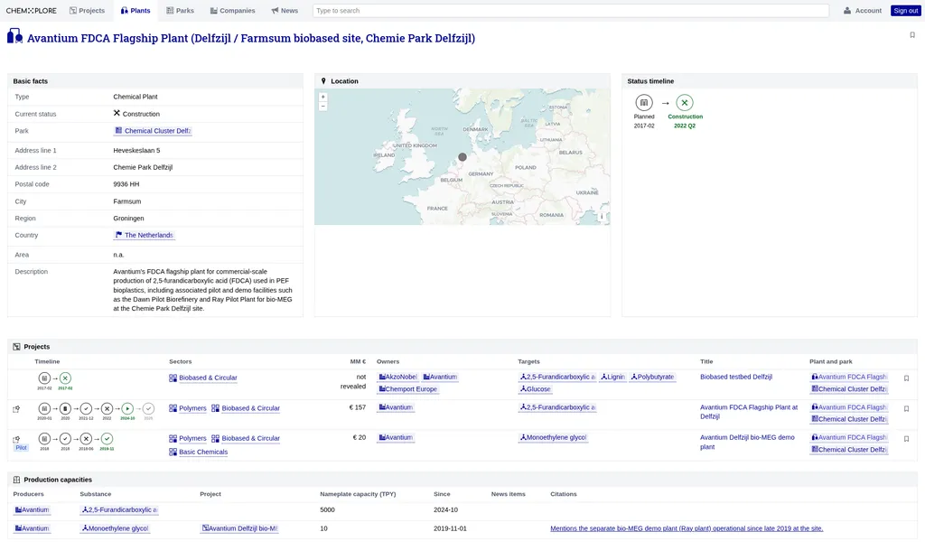Select the 5000 nameplate capacity value
925x560 pixels.
click(x=327, y=509)
